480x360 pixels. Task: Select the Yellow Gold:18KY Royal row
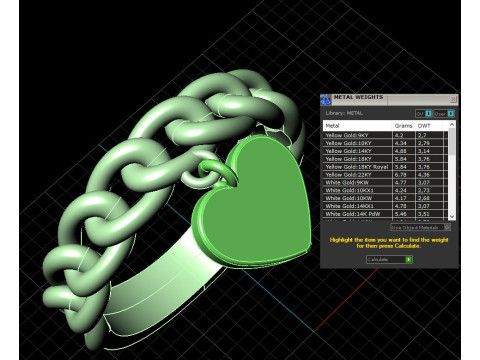[385, 167]
